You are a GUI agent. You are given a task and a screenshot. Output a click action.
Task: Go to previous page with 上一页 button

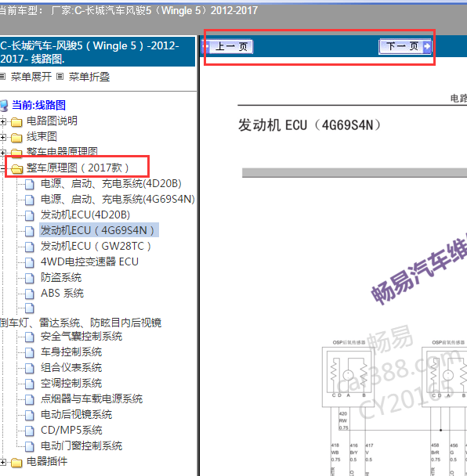pos(227,47)
